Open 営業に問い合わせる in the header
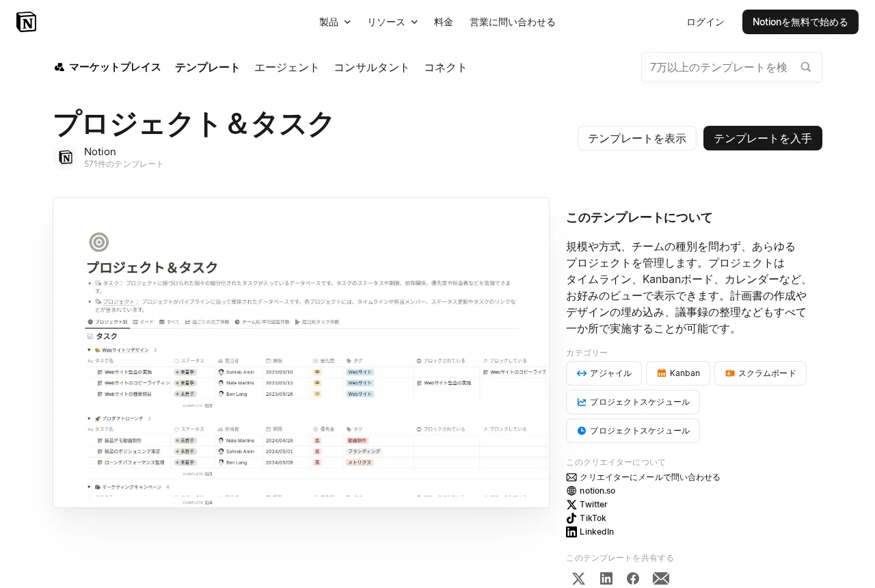This screenshot has width=875, height=588. [x=513, y=22]
